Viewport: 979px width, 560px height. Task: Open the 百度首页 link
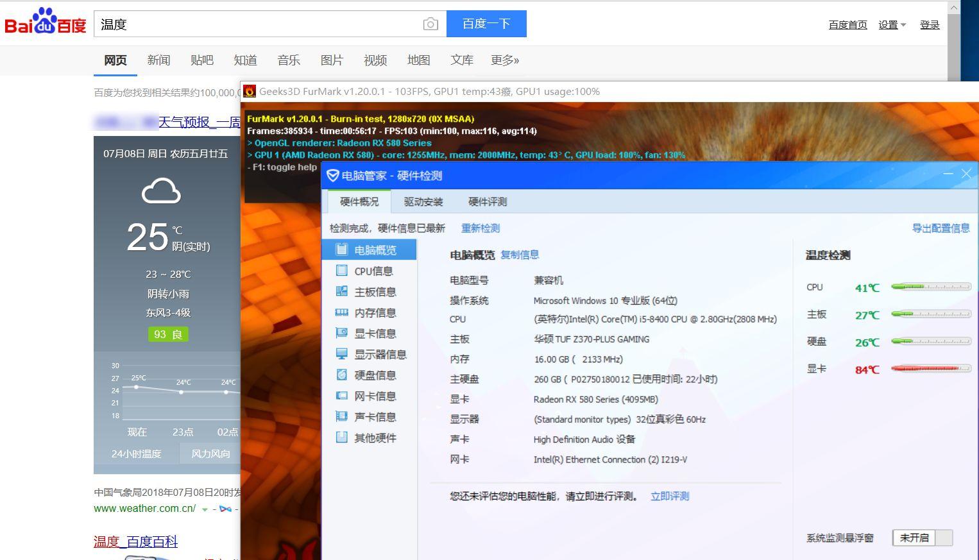click(x=847, y=25)
